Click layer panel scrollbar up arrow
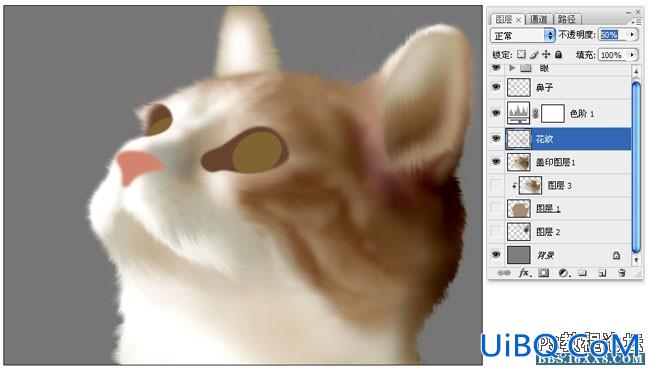The image size is (650, 370). [636, 71]
